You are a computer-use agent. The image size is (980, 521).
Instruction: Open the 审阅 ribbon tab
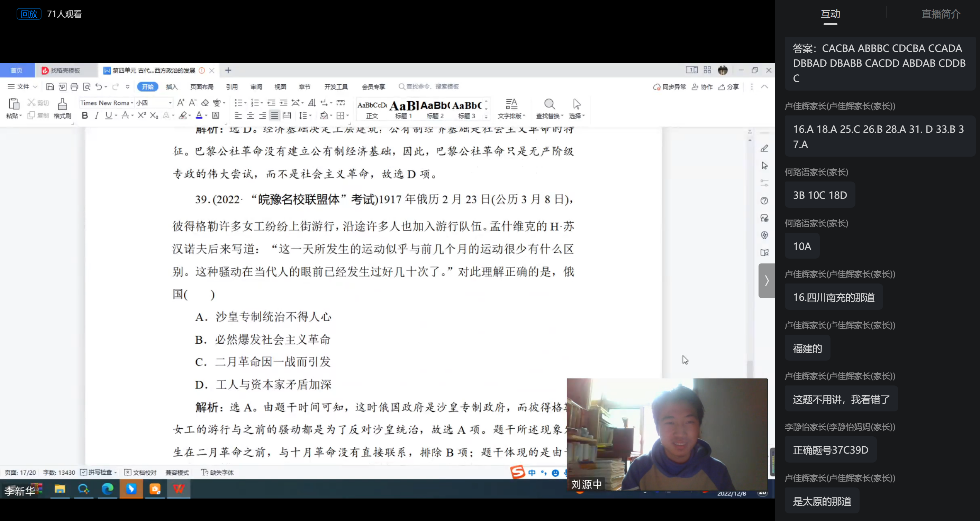pyautogui.click(x=256, y=87)
